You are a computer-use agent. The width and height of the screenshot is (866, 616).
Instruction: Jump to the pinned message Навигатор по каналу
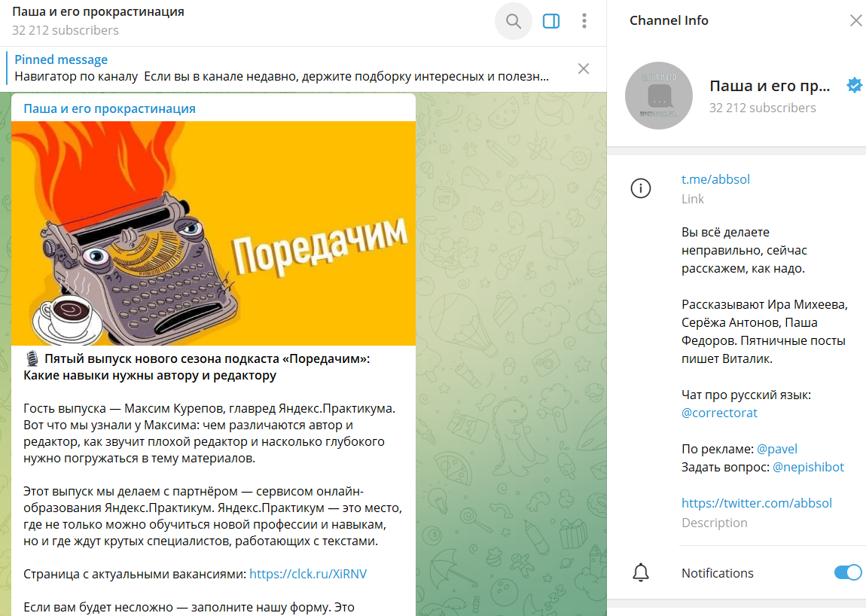point(282,68)
